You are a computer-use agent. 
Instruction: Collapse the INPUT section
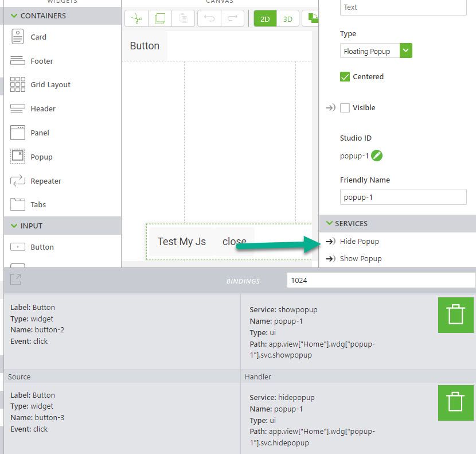point(14,226)
